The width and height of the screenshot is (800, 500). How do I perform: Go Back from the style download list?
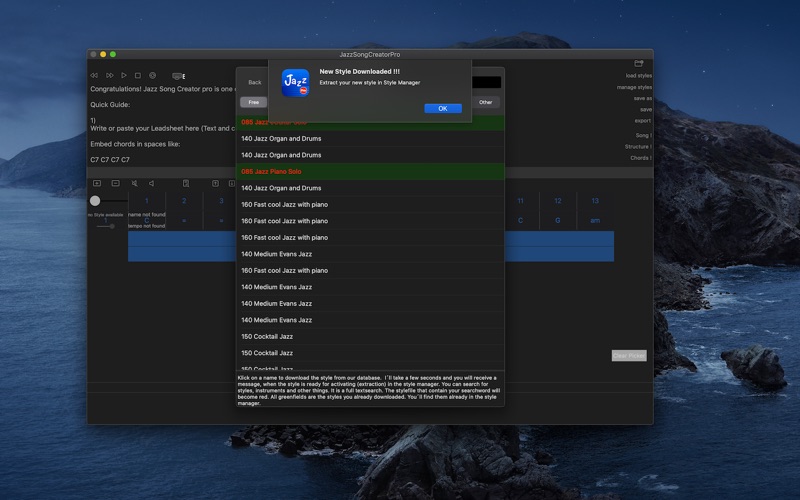click(255, 82)
